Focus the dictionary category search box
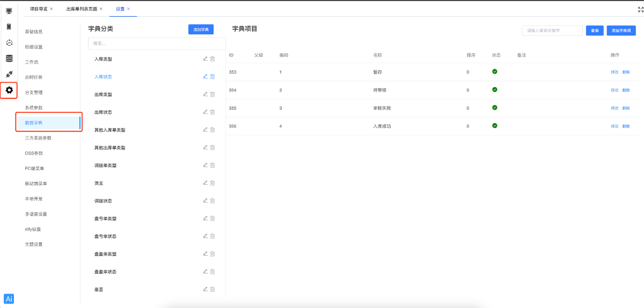 pyautogui.click(x=157, y=44)
